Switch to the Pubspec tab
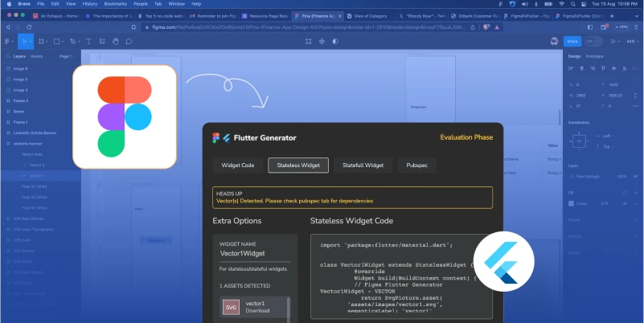 point(416,165)
